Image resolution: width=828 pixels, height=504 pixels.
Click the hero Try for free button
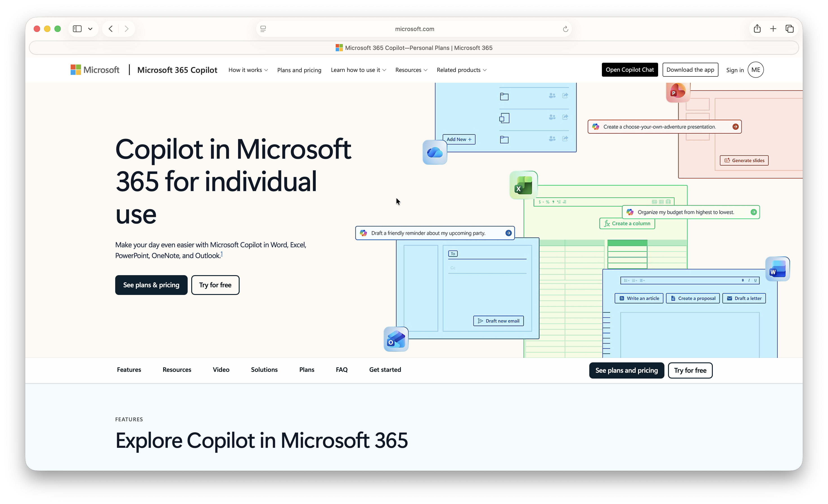coord(215,285)
